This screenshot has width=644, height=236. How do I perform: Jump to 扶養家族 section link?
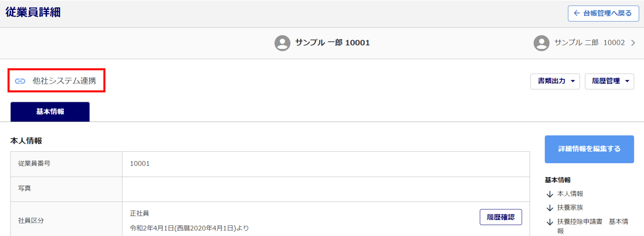click(570, 207)
